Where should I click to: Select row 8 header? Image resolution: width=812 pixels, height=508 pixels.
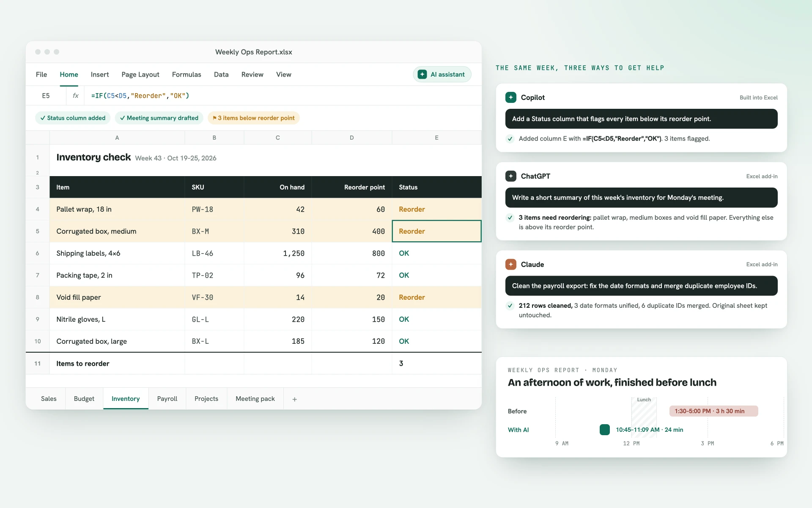[38, 297]
